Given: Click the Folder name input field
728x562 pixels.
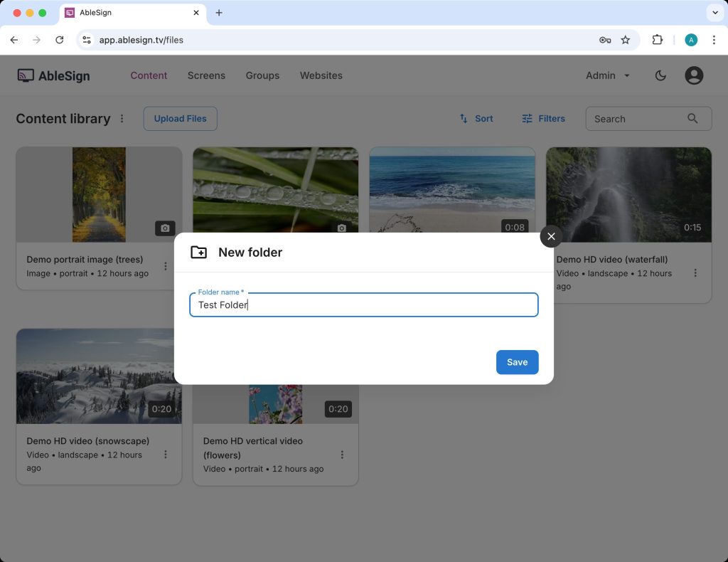Looking at the screenshot, I should point(363,304).
